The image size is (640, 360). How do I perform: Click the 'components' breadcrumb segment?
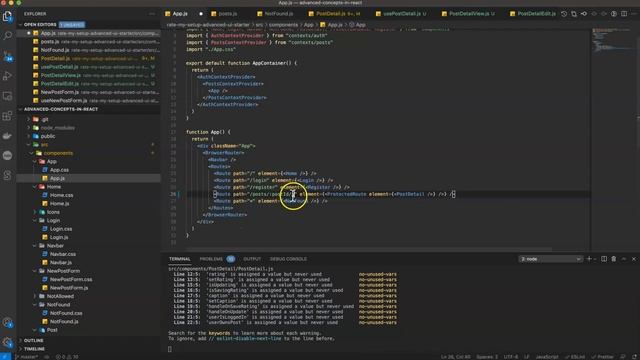click(283, 24)
